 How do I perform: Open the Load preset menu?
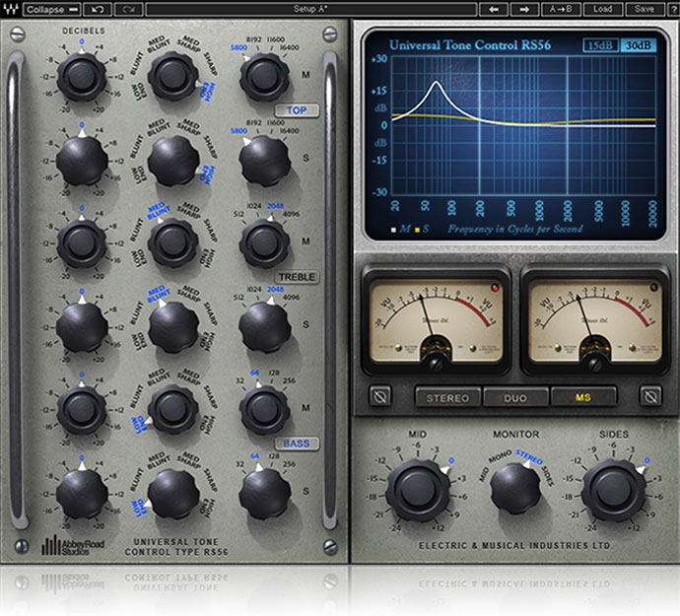(x=602, y=9)
